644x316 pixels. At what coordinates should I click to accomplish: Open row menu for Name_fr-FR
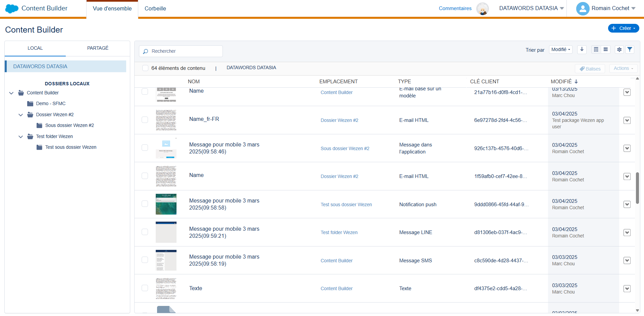click(627, 120)
